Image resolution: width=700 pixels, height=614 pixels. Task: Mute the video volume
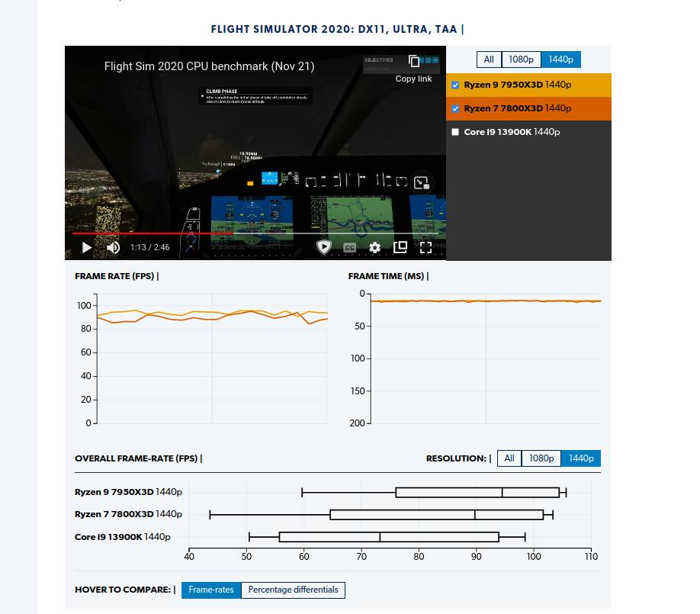pyautogui.click(x=114, y=247)
